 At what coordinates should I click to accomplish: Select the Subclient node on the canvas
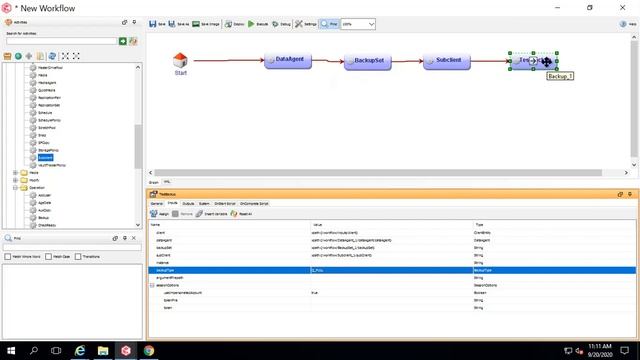click(x=447, y=61)
